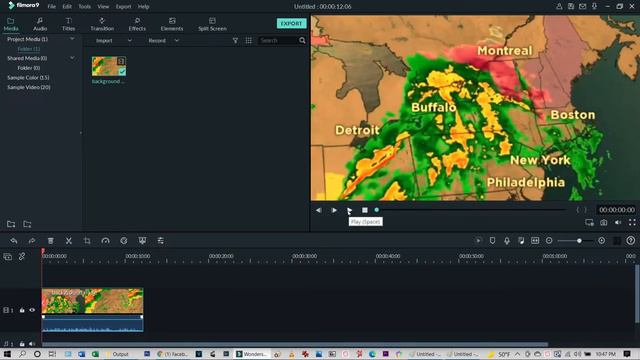Screen dimensions: 640x360
Task: Lock video track 1
Action: pyautogui.click(x=22, y=310)
